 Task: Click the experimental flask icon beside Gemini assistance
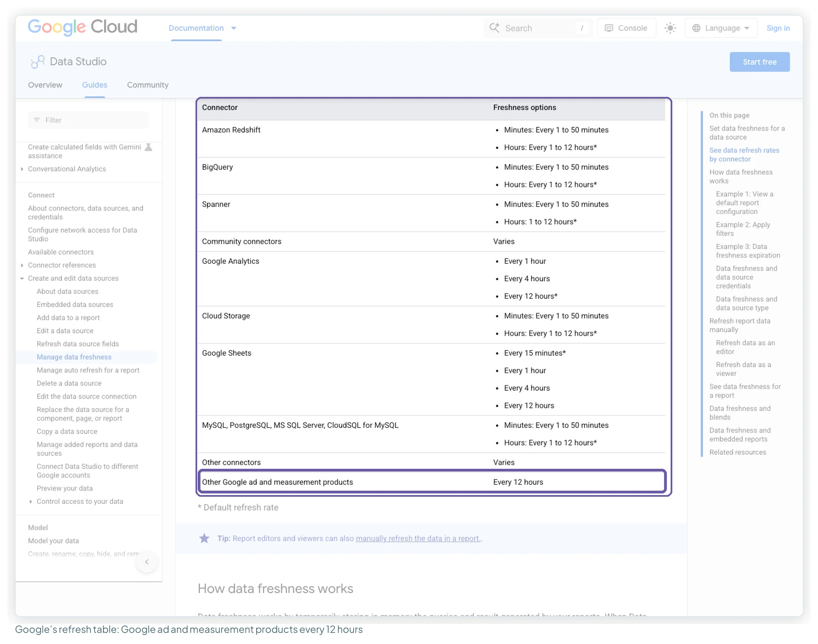pos(149,147)
